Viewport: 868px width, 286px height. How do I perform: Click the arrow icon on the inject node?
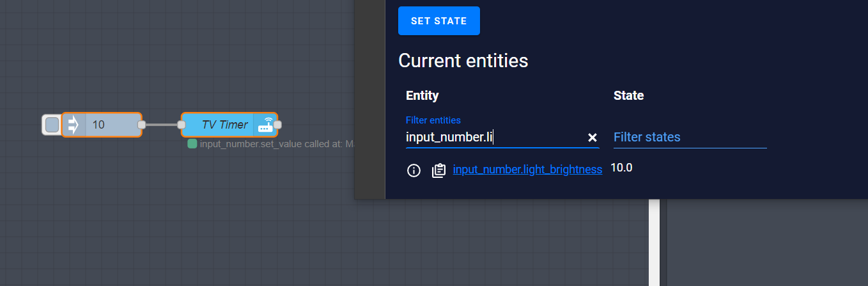click(73, 125)
